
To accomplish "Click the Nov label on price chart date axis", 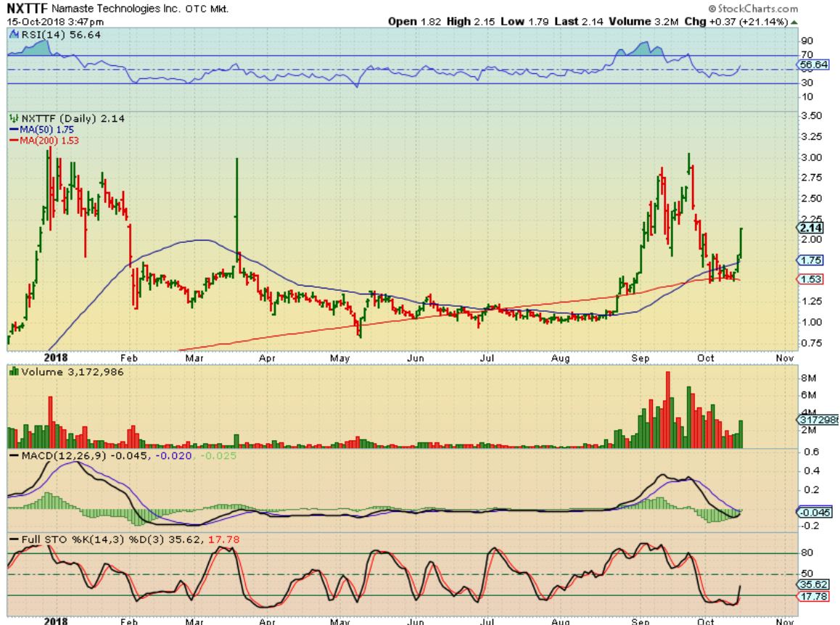I will click(785, 357).
